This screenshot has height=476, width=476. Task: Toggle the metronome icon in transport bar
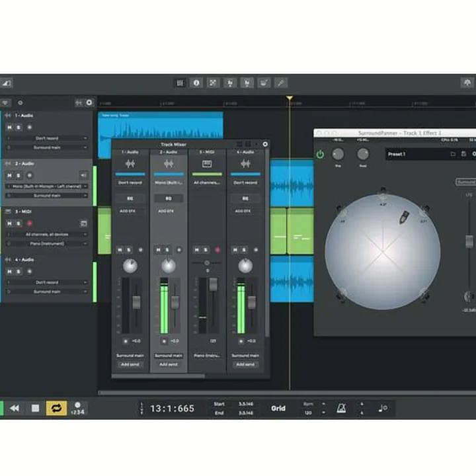[x=342, y=409]
